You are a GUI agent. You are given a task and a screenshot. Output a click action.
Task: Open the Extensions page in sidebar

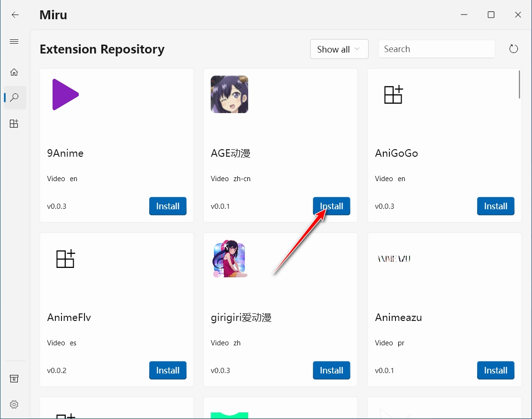point(14,124)
